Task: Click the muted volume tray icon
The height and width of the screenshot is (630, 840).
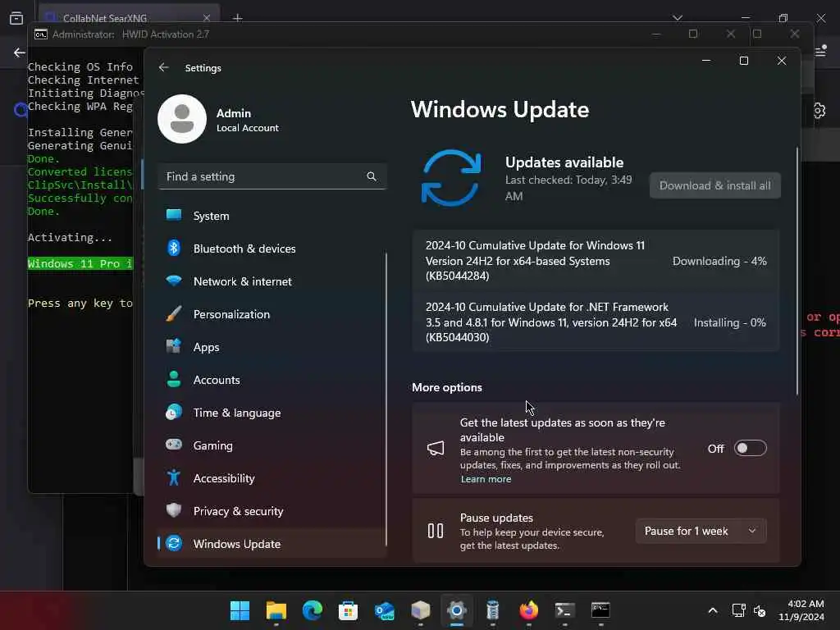Action: click(760, 610)
